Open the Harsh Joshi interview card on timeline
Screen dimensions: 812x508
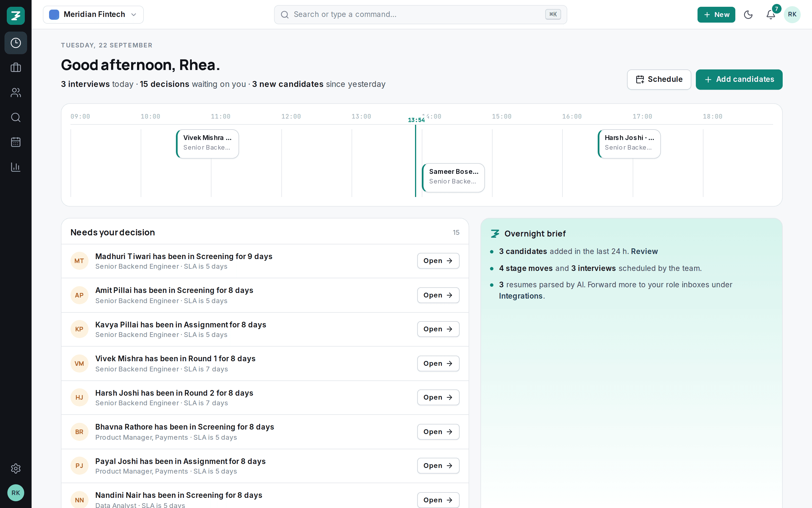pos(629,144)
